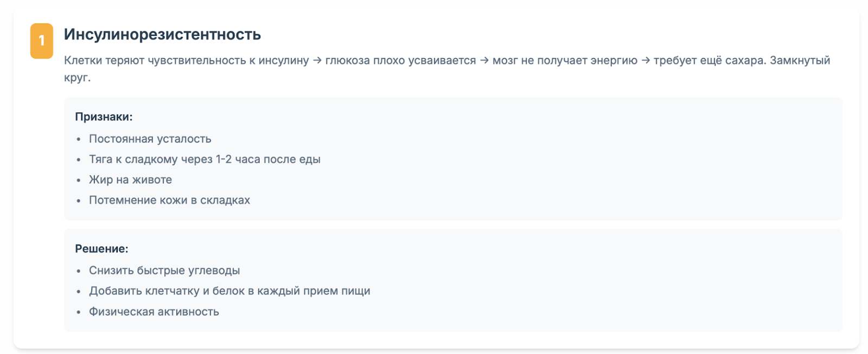Click the bullet before Физическая активность
This screenshot has height=354, width=868.
[x=79, y=312]
